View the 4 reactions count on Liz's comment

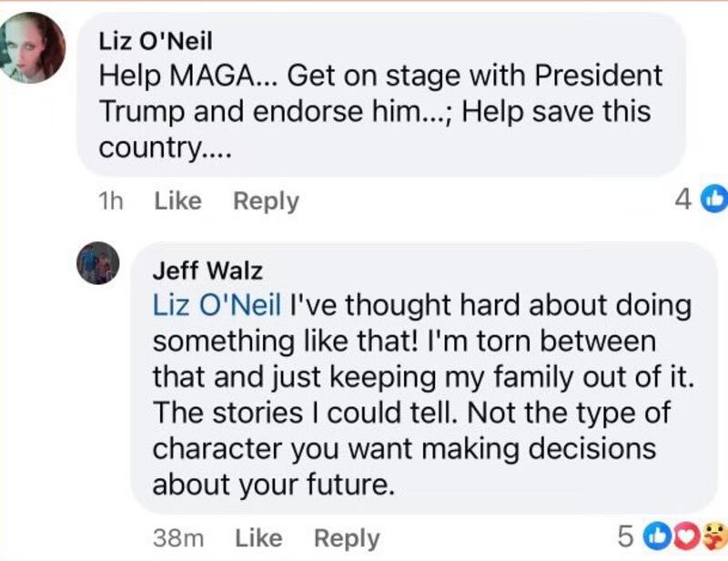[x=682, y=199]
